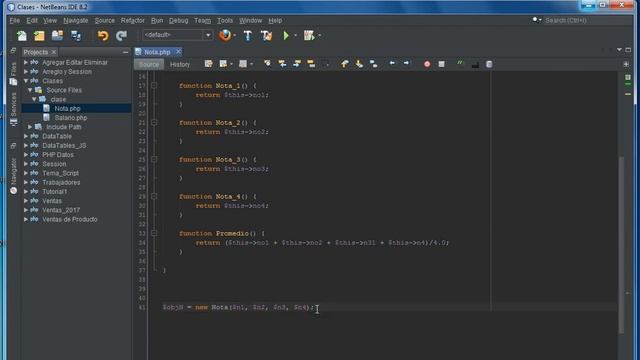Open the Debug Project dropdown arrow
This screenshot has width=640, height=360.
320,36
